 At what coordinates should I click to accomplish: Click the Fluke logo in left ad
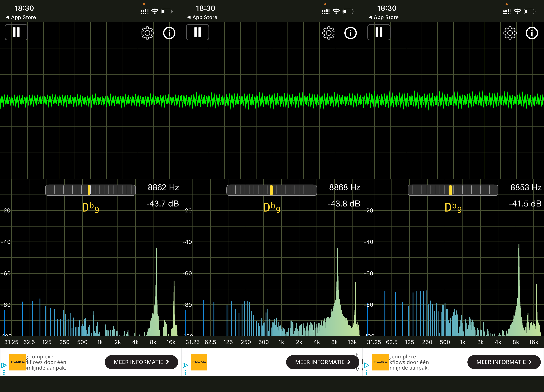click(x=18, y=362)
